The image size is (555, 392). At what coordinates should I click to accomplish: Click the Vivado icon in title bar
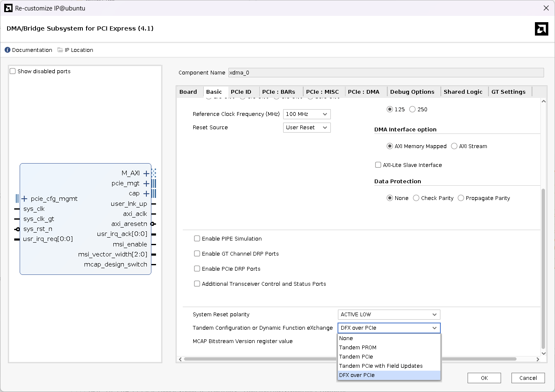pos(8,8)
